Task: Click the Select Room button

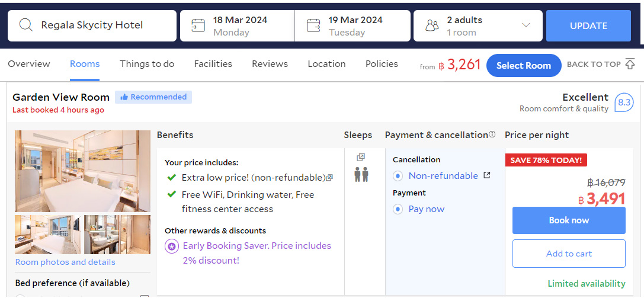Action: (524, 66)
